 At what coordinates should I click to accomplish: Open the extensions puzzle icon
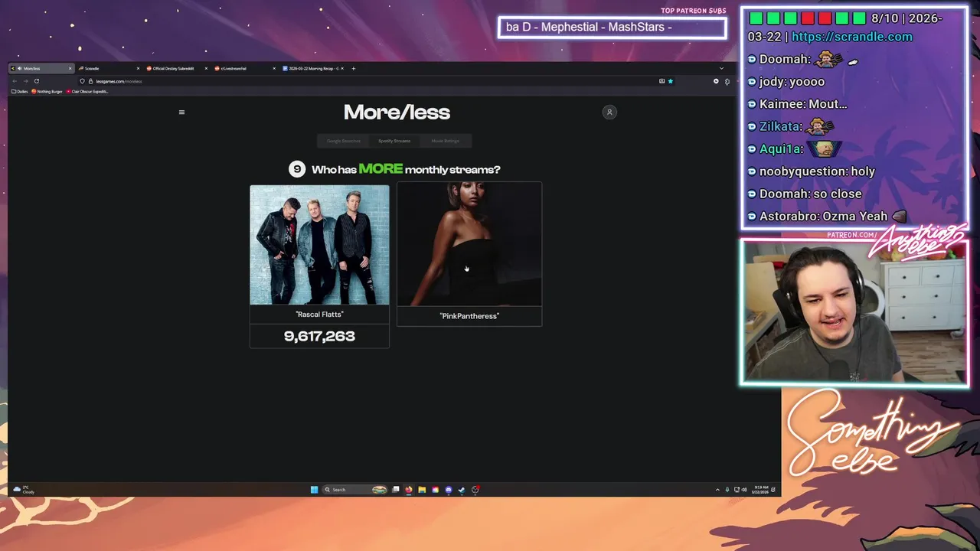click(727, 81)
